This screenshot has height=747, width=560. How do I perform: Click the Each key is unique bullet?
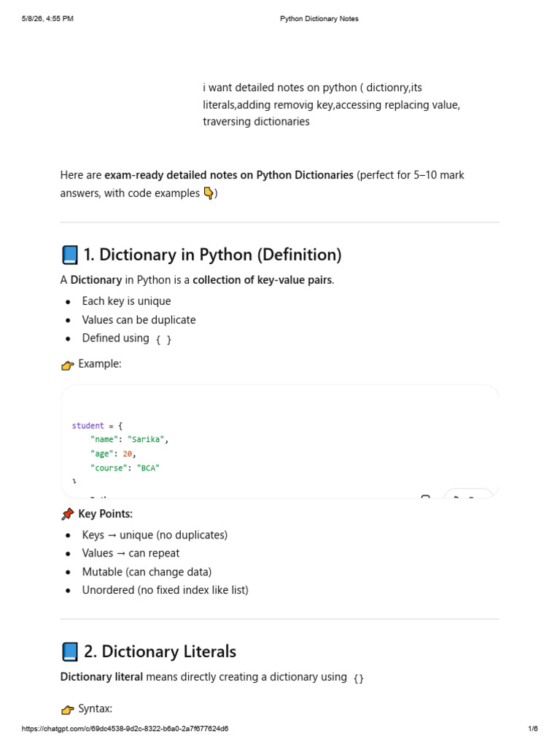(126, 301)
